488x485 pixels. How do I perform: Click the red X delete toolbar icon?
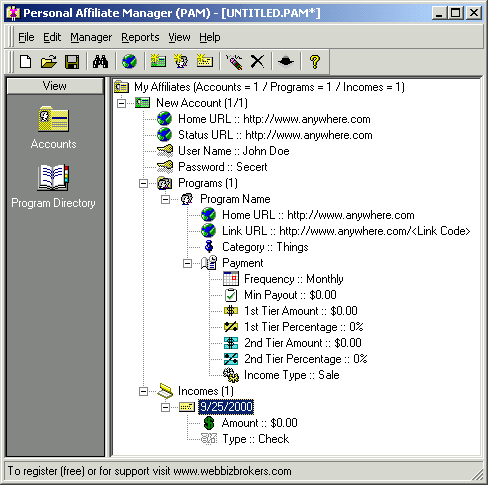pyautogui.click(x=257, y=62)
